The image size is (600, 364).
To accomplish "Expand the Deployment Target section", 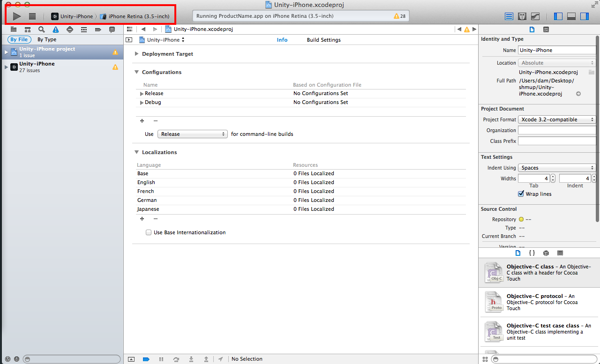I will [x=137, y=54].
